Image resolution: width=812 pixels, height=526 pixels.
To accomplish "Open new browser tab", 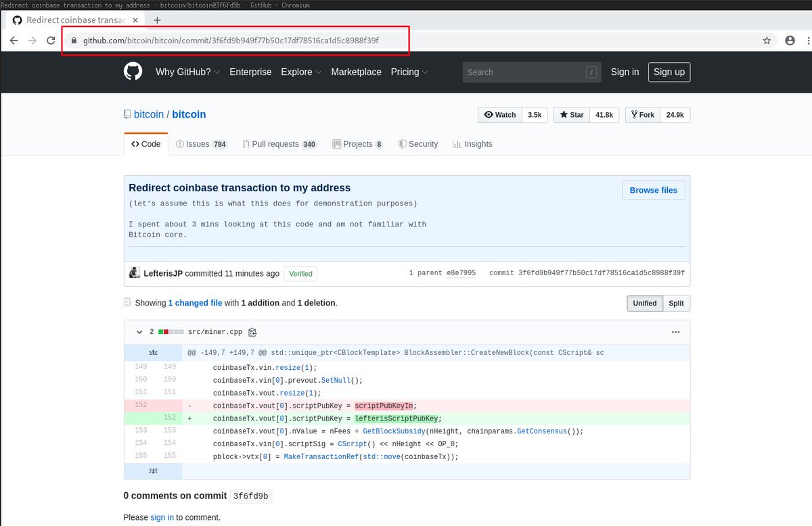I will click(x=158, y=20).
